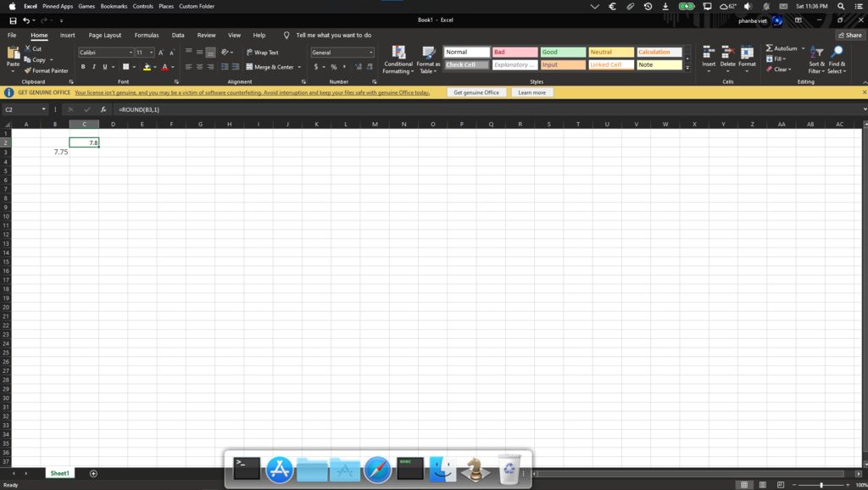Switch to the Formulas tab
The width and height of the screenshot is (868, 490).
click(x=147, y=35)
